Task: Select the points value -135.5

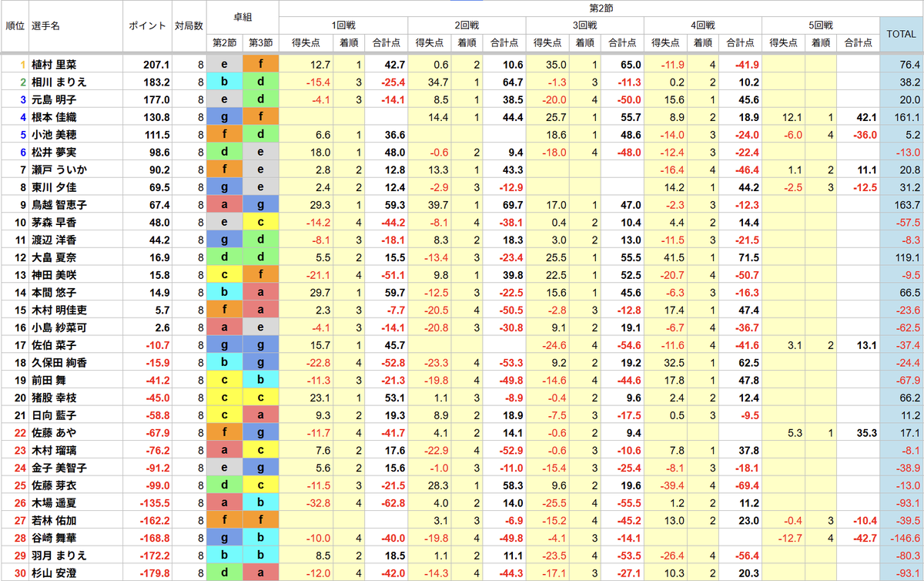Action: click(x=155, y=503)
